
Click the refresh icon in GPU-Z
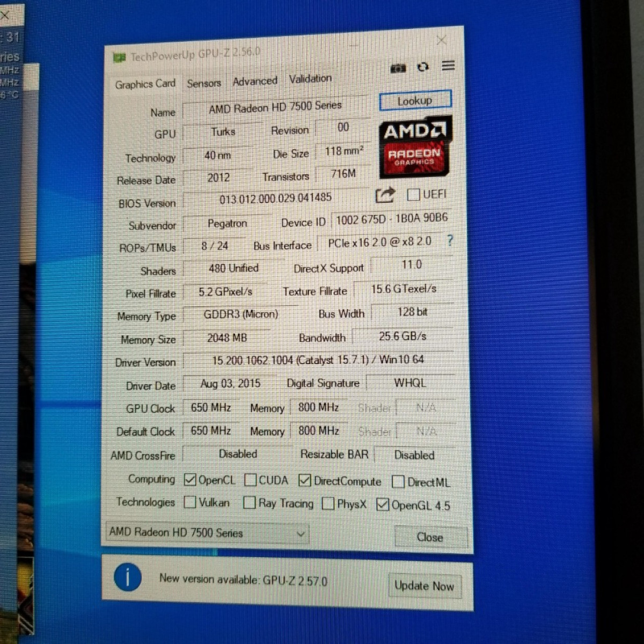(x=423, y=67)
